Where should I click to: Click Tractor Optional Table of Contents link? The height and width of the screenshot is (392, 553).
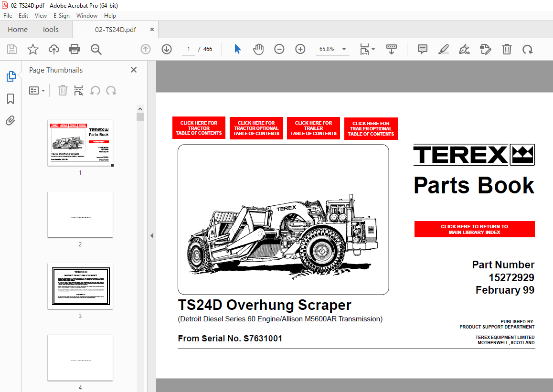256,128
